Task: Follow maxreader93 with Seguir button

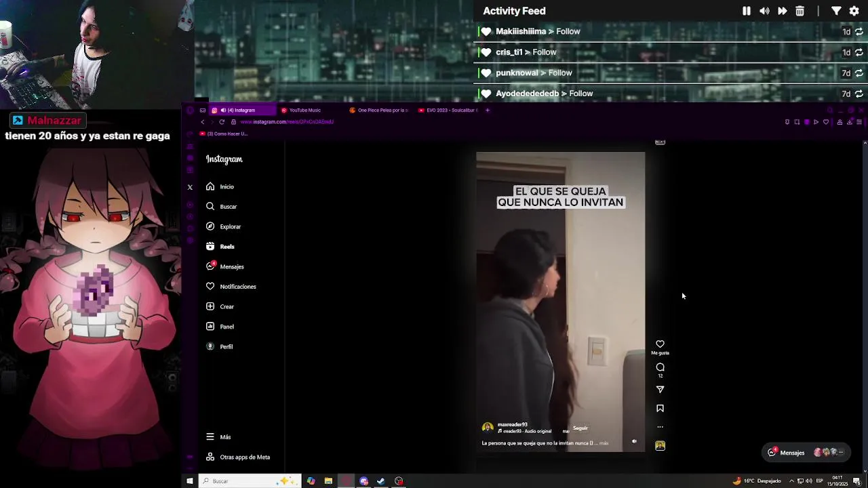Action: click(580, 428)
